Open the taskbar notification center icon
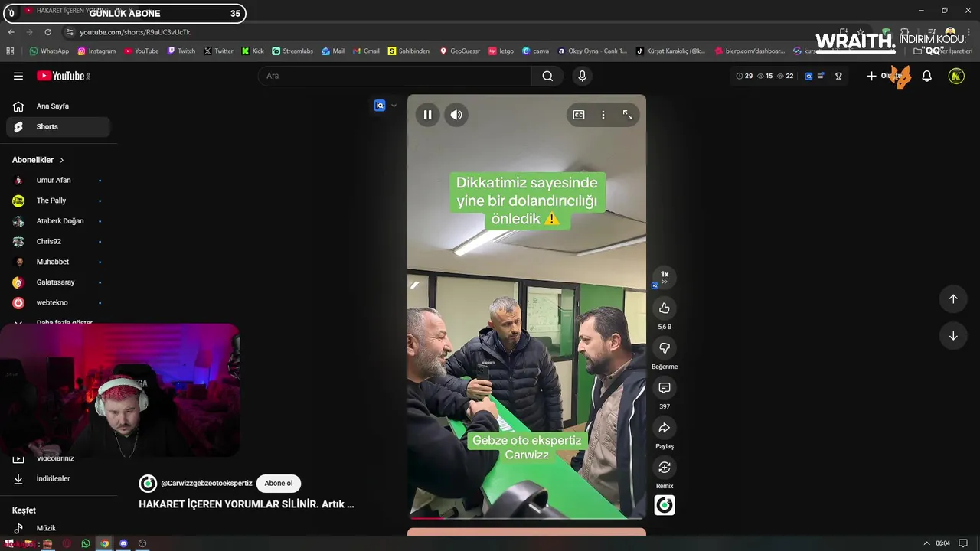 pyautogui.click(x=963, y=543)
